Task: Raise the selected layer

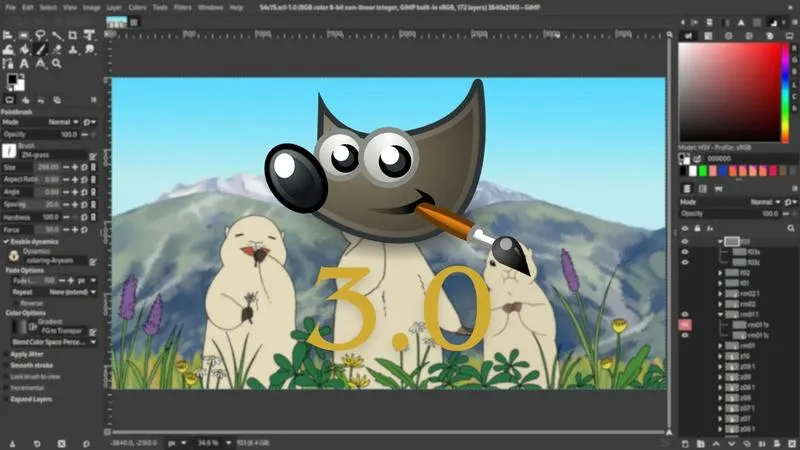Action: tap(716, 444)
